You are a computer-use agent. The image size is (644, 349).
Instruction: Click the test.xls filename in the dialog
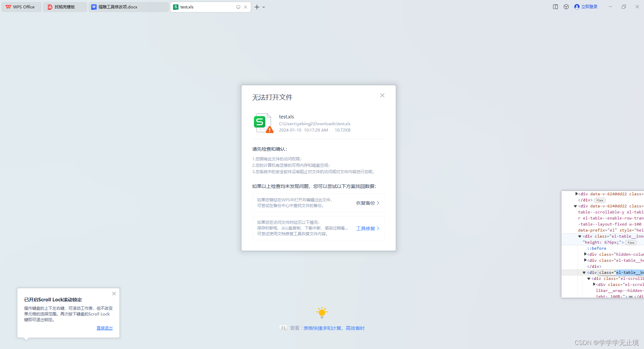click(286, 117)
